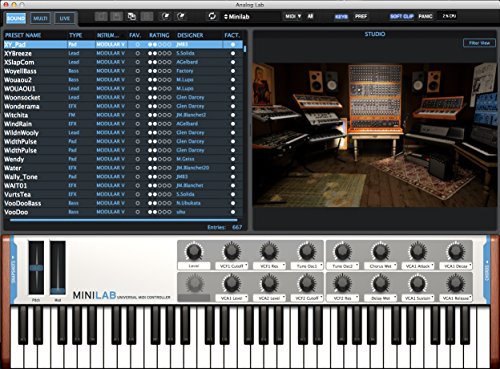Click the Delay Wet knob
Screen dimensions: 500x369
pyautogui.click(x=380, y=284)
